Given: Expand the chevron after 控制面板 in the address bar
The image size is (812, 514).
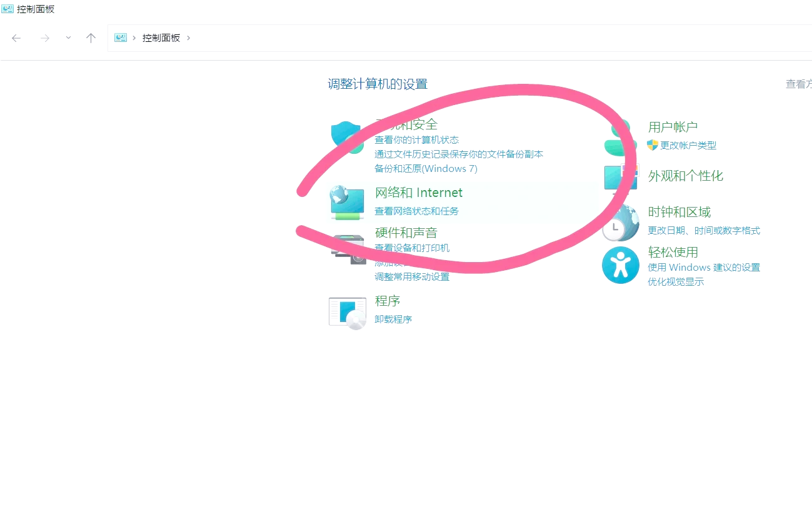Looking at the screenshot, I should pos(189,38).
